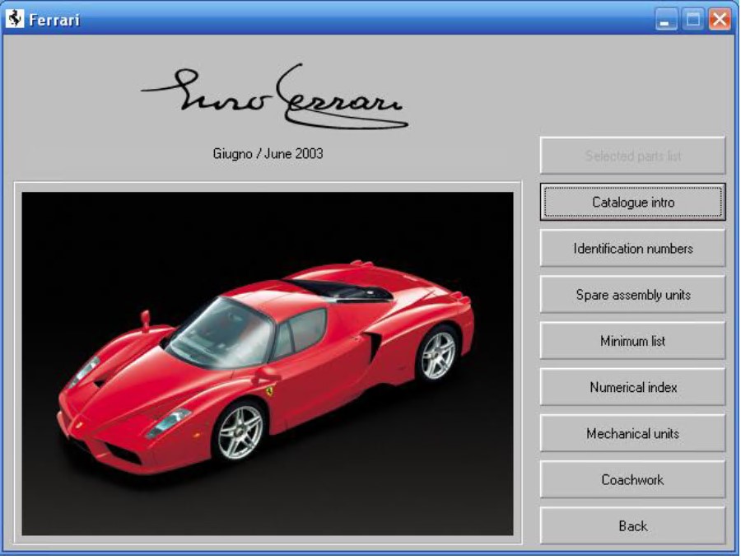Screen dimensions: 741x560
Task: Show Identification numbers
Action: 632,248
